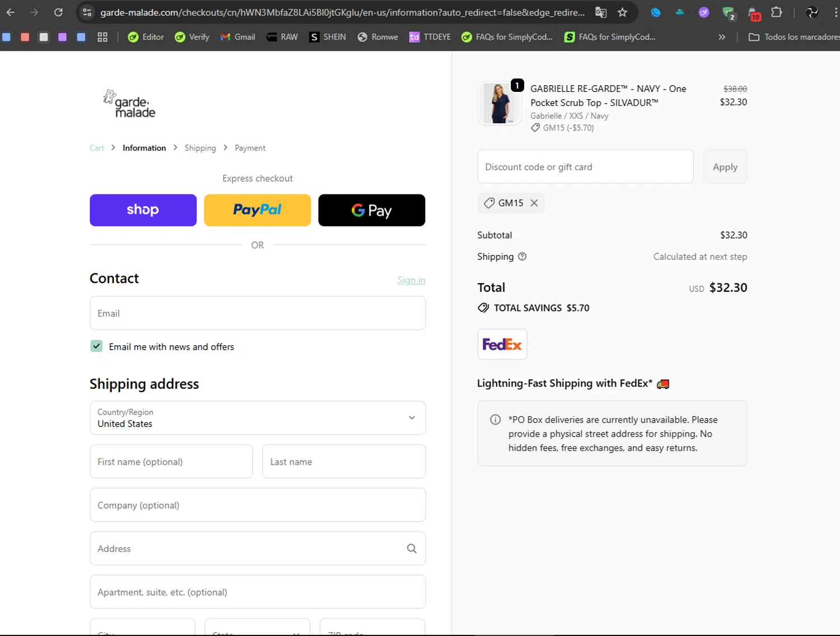Image resolution: width=840 pixels, height=636 pixels.
Task: Open the green shield extension icon
Action: [728, 12]
